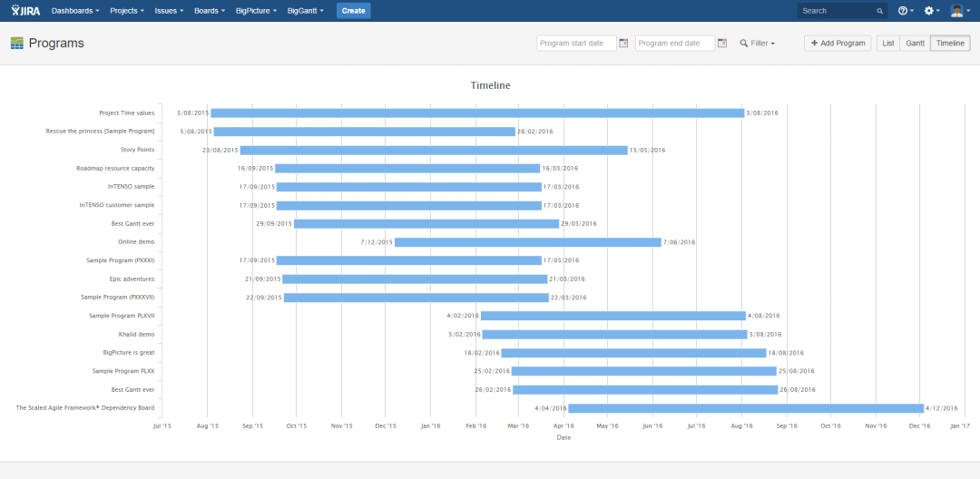
Task: Select the InTENSO customer sample bar
Action: 409,205
